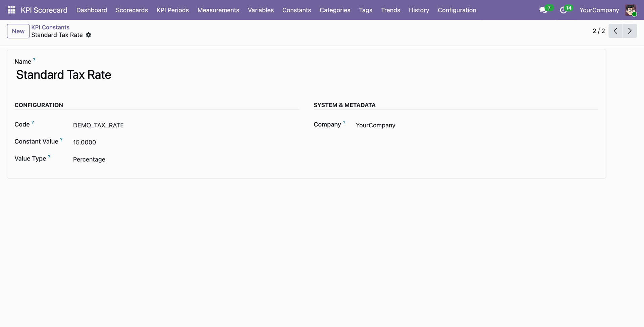Show help tooltip next to Code label
The image size is (644, 327).
(33, 123)
